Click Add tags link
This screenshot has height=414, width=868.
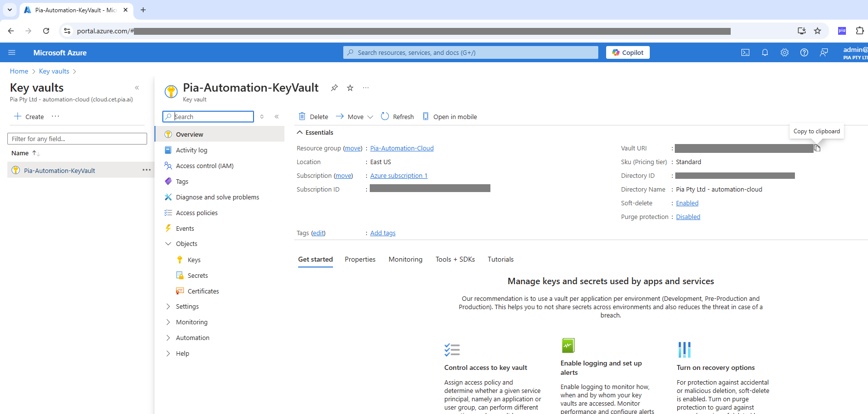click(x=383, y=233)
